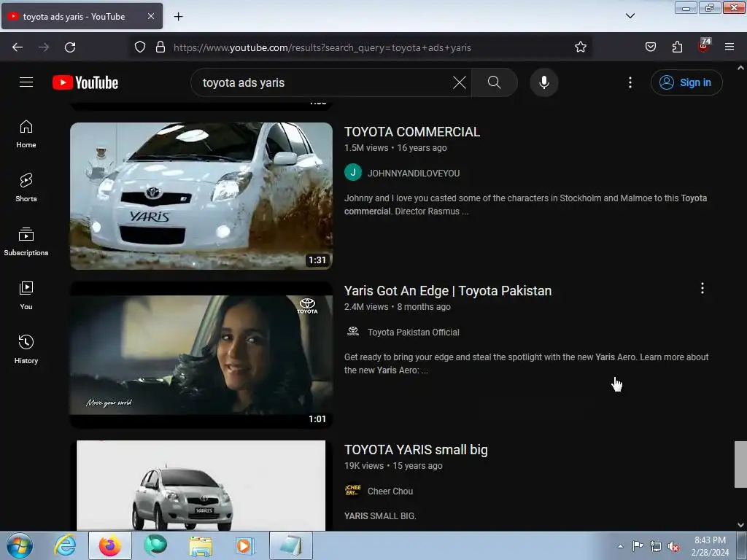747x560 pixels.
Task: Clear the search query with the X
Action: point(460,82)
